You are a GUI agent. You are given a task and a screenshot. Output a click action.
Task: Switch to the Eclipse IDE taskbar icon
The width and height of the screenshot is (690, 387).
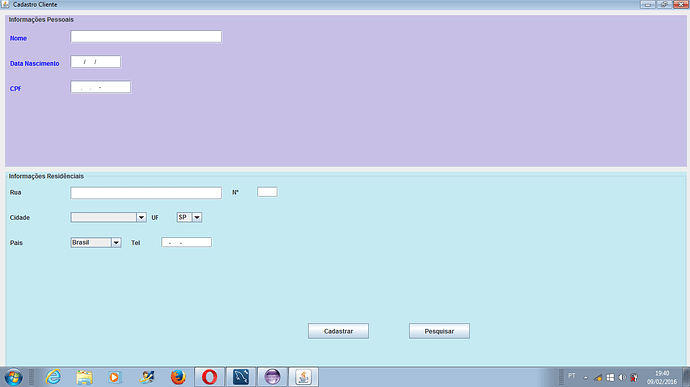tap(272, 377)
